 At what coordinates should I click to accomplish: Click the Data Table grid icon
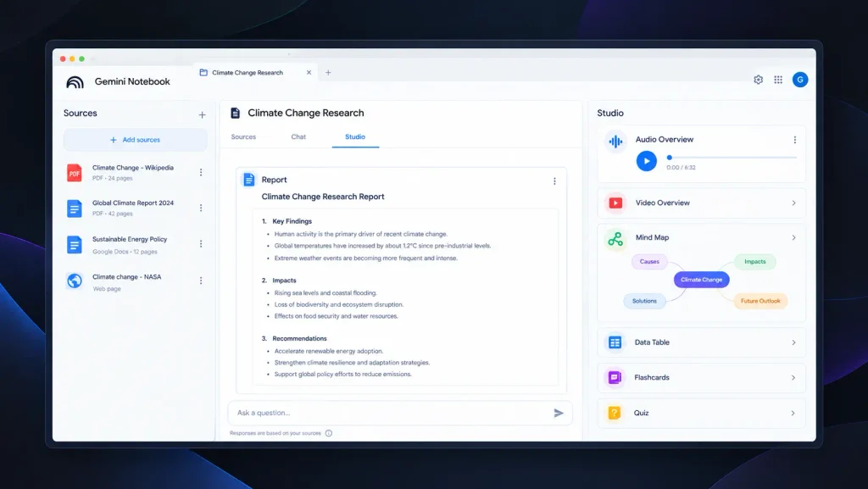(x=615, y=342)
